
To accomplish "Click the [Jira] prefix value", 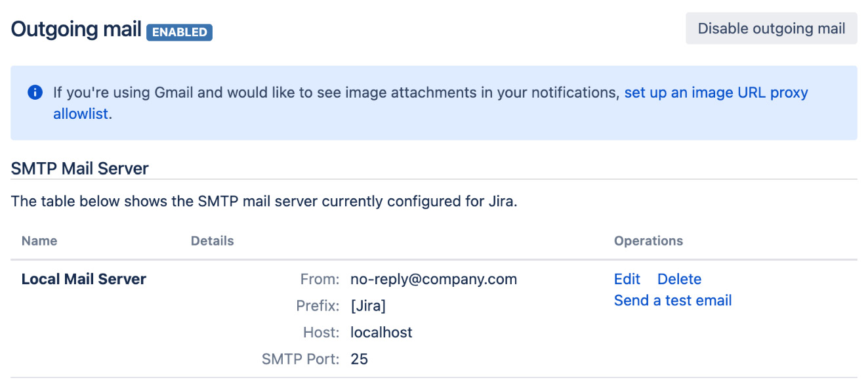I will [368, 306].
